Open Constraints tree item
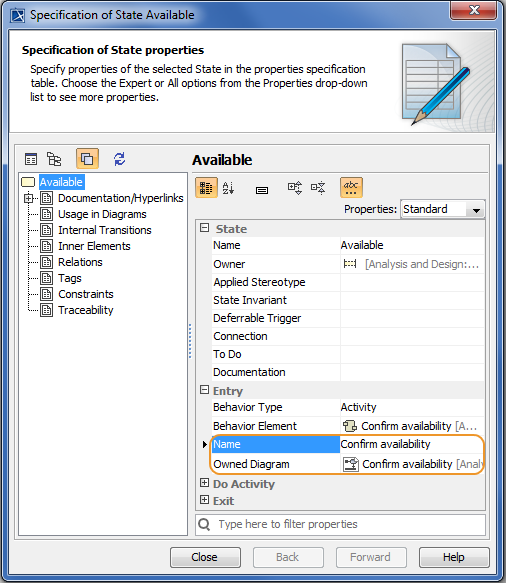The image size is (506, 583). [86, 294]
